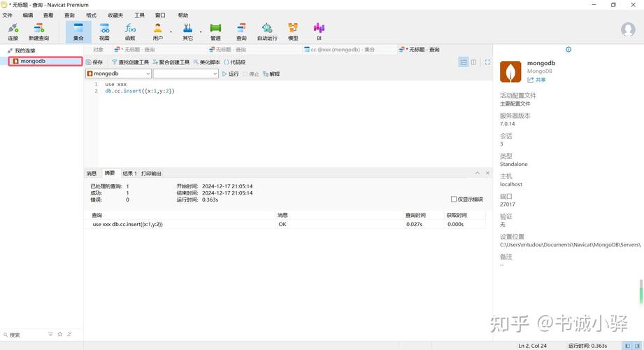The height and width of the screenshot is (350, 644).
Task: Click the 共享 (Share) link under mongodb
Action: pos(537,80)
